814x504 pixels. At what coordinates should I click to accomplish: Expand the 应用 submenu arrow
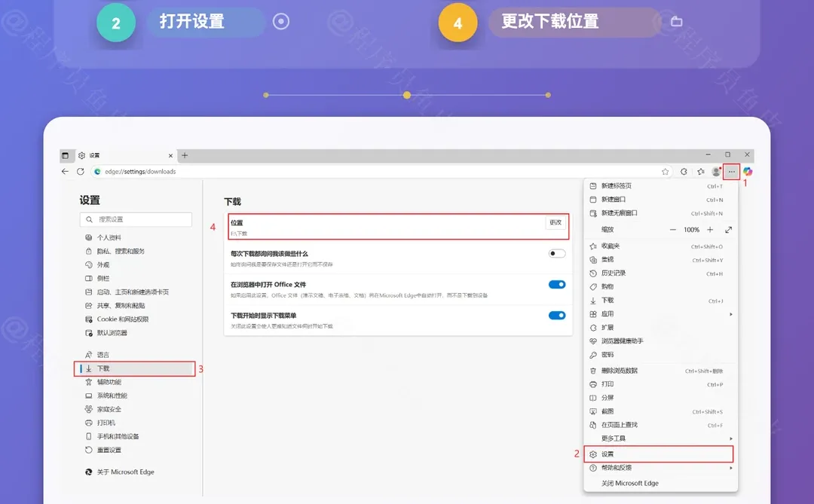(731, 314)
